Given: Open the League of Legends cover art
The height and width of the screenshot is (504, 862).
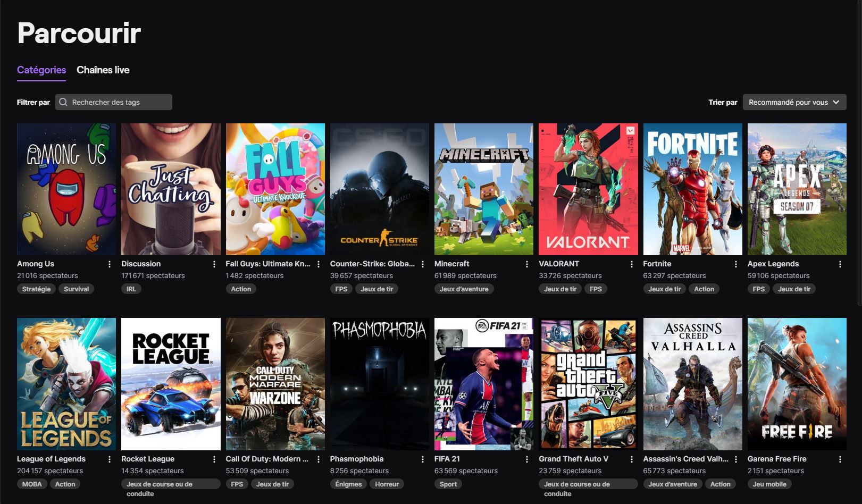Looking at the screenshot, I should click(66, 384).
